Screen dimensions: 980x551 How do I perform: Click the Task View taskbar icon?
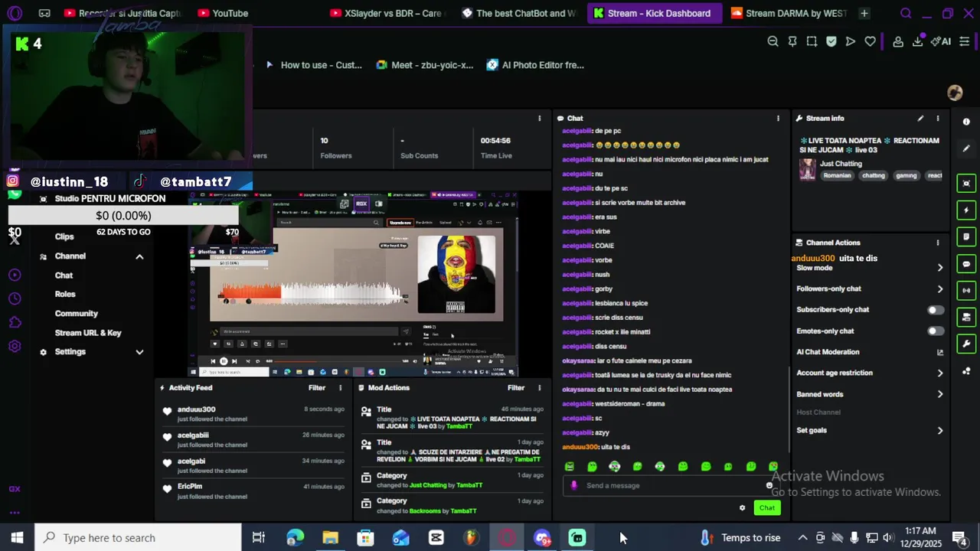pyautogui.click(x=259, y=538)
